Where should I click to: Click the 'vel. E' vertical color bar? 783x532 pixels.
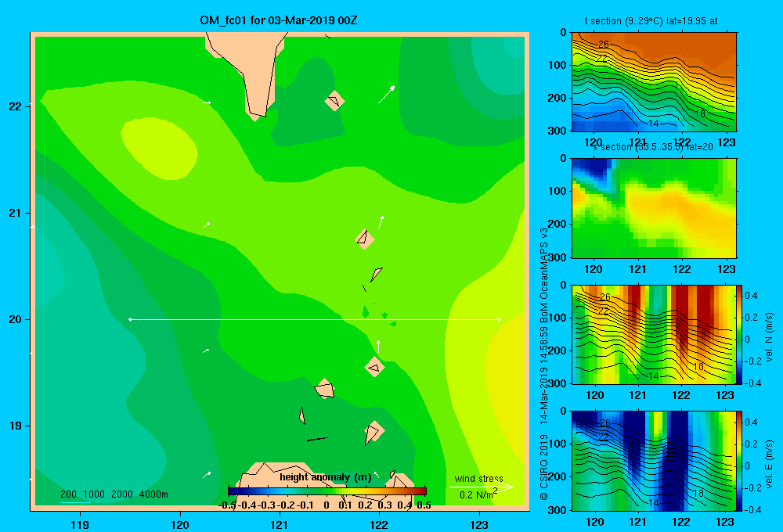pyautogui.click(x=740, y=461)
